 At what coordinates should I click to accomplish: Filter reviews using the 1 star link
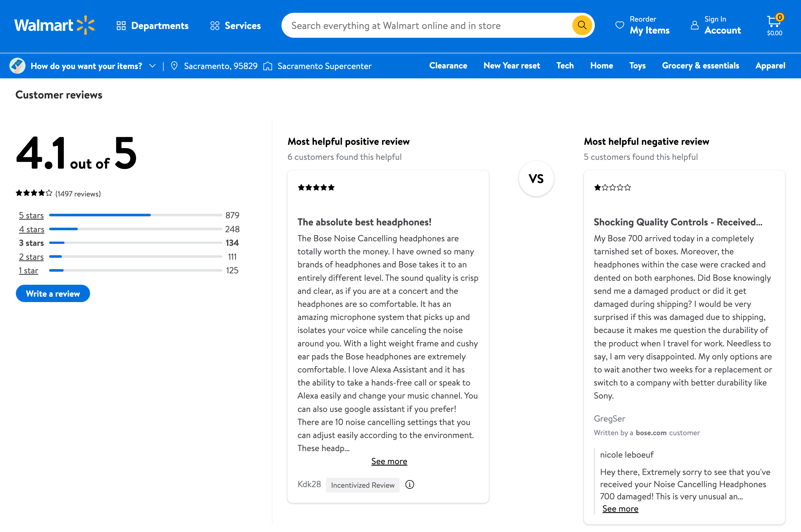click(x=28, y=271)
